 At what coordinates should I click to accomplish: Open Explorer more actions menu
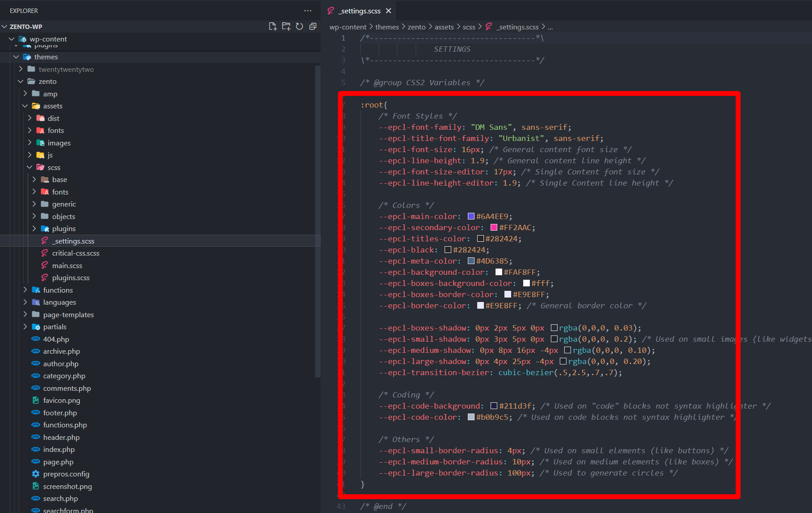point(308,11)
